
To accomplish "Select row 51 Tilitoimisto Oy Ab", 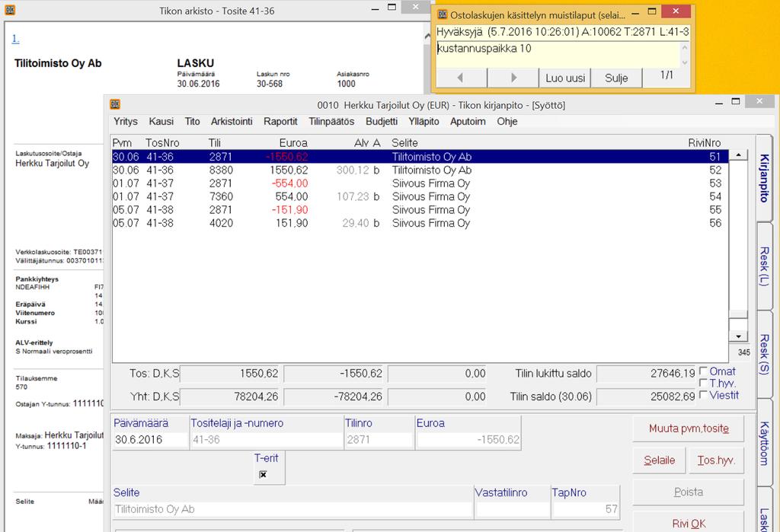I will tap(420, 157).
